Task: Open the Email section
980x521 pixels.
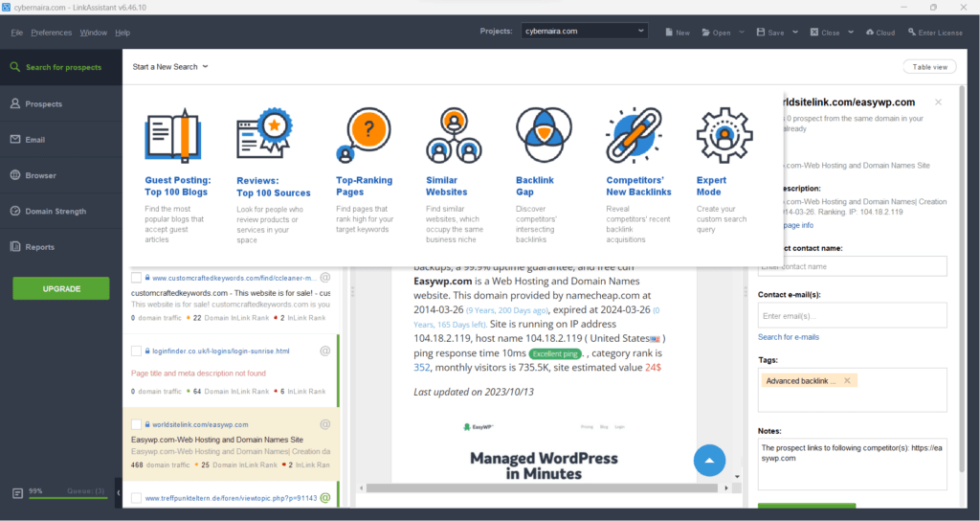Action: (x=61, y=140)
